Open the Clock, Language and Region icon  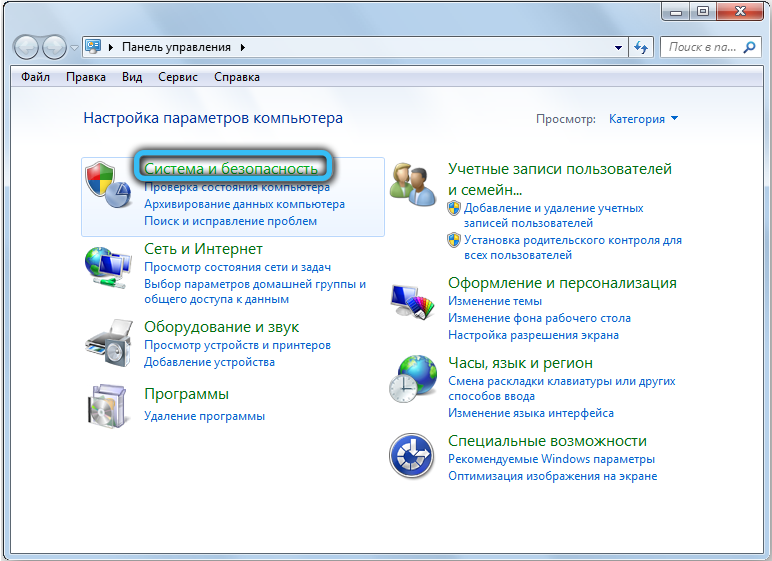click(413, 379)
